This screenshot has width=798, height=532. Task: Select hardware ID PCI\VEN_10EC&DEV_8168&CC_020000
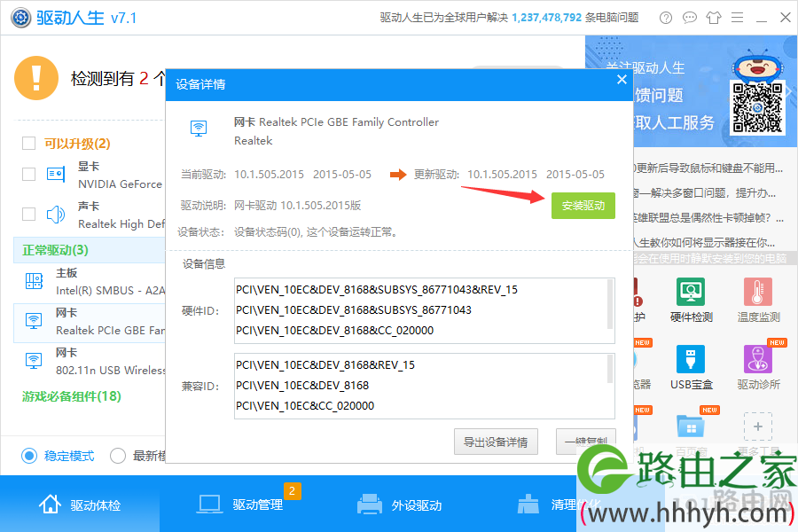335,331
